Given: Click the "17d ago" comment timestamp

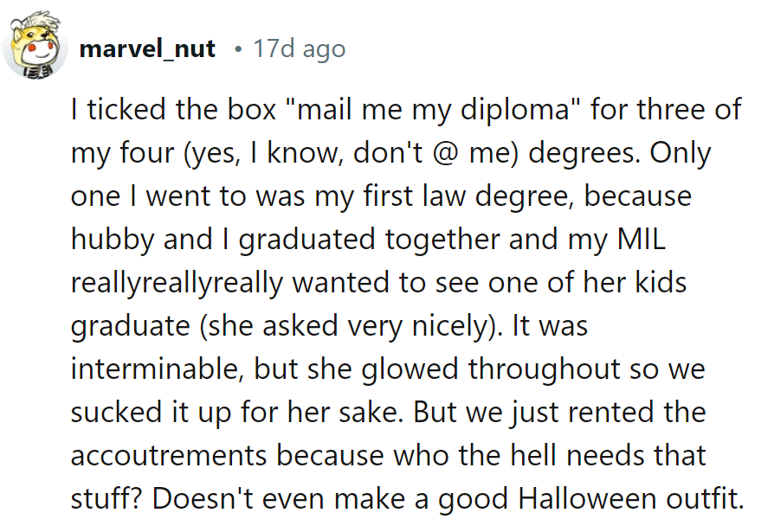Looking at the screenshot, I should (x=299, y=48).
